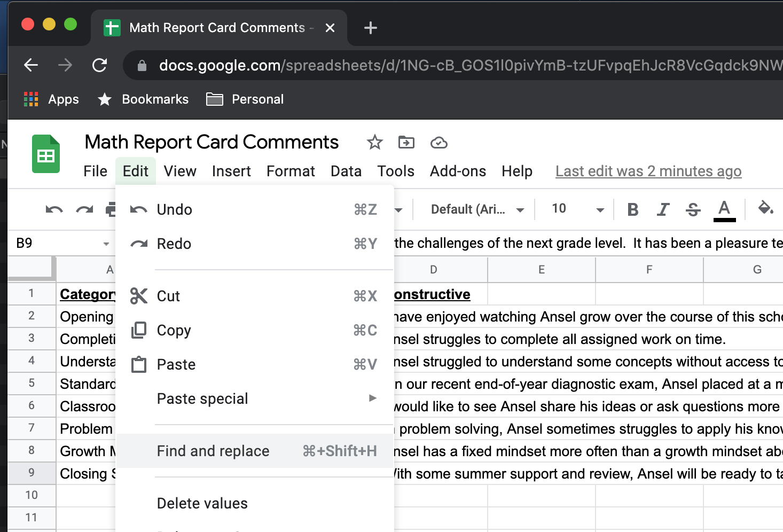Click the move to folder icon

(406, 143)
